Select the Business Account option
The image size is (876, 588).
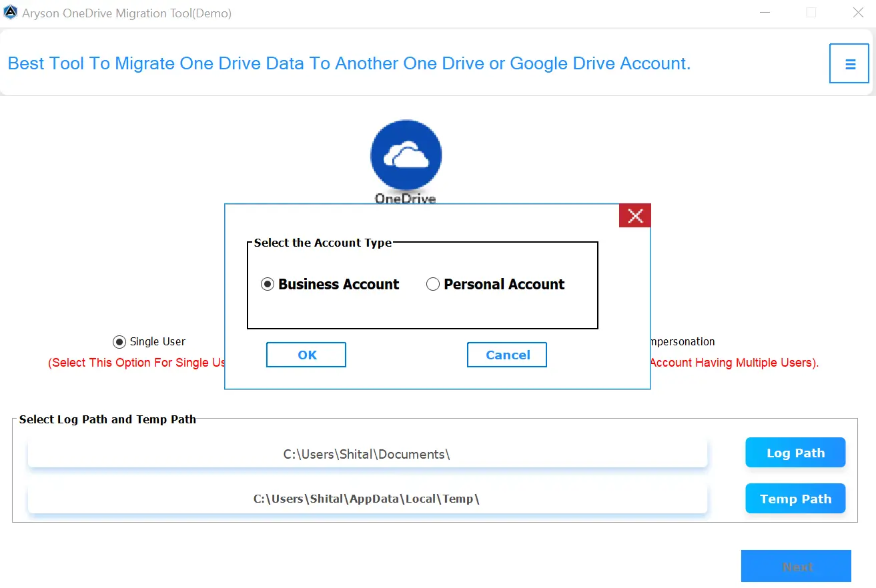pyautogui.click(x=268, y=283)
